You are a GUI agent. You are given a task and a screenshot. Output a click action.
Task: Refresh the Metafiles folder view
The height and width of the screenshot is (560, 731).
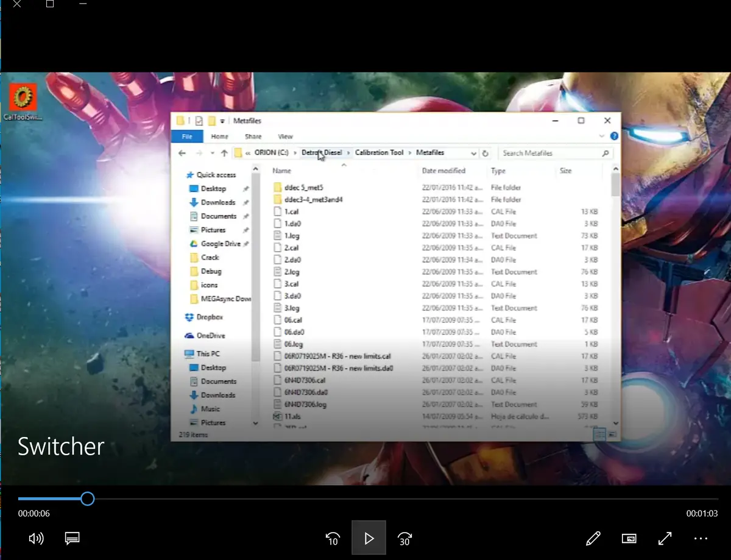pyautogui.click(x=486, y=153)
